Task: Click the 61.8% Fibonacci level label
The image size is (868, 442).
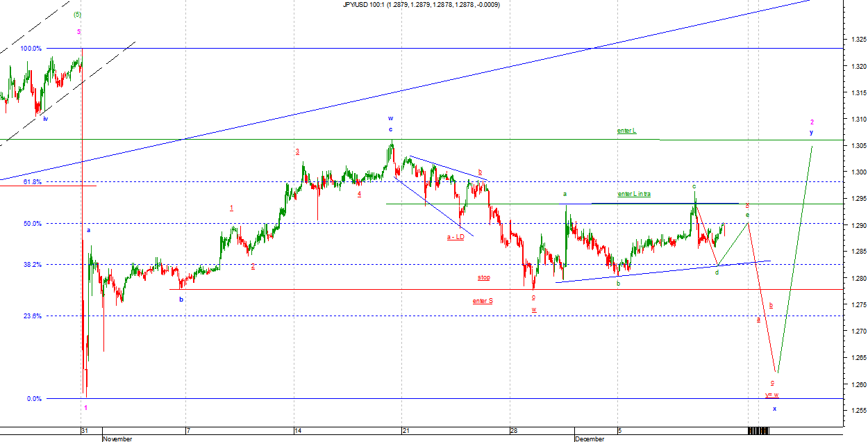Action: click(x=32, y=182)
